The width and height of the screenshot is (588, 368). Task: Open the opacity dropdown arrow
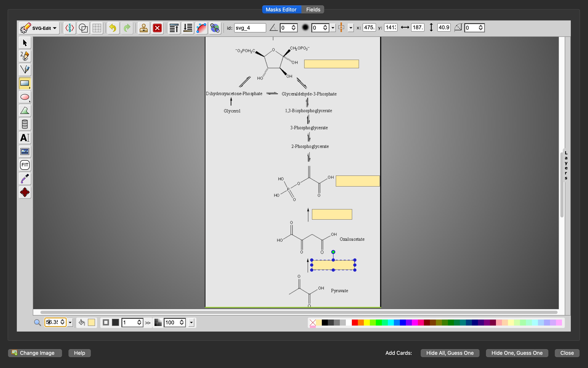[x=192, y=323]
